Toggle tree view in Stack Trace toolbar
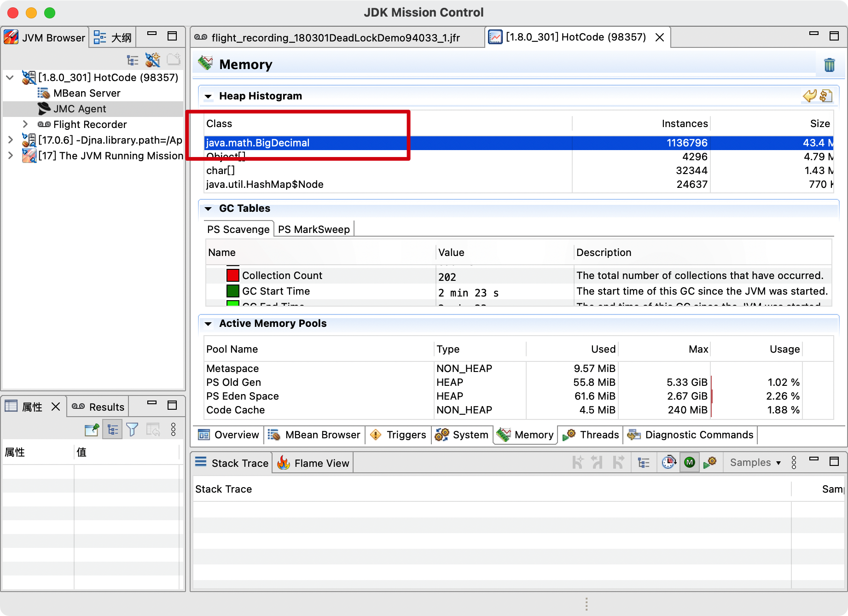The width and height of the screenshot is (848, 616). [643, 462]
